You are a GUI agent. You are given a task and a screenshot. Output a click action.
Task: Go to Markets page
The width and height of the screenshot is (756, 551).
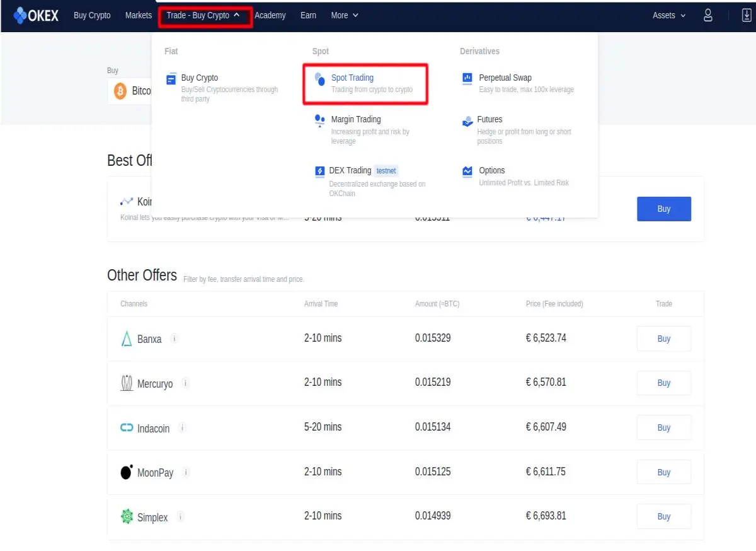(139, 15)
